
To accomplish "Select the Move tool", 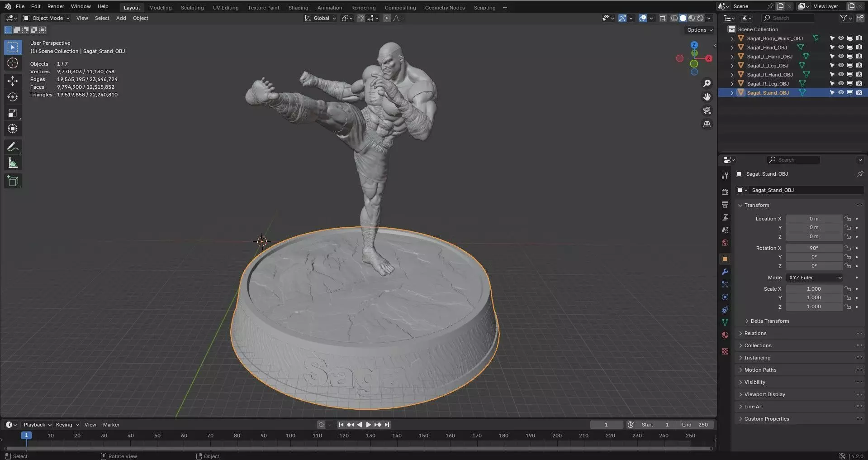I will (x=13, y=81).
